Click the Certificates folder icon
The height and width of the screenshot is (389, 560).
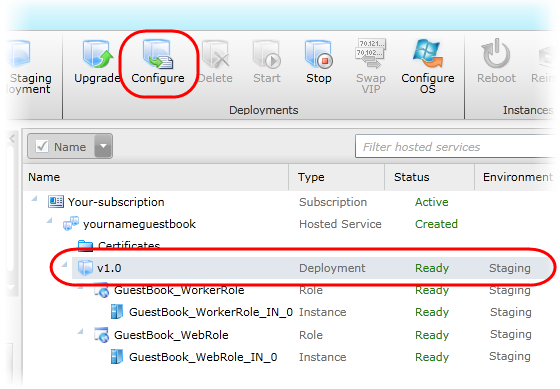85,245
